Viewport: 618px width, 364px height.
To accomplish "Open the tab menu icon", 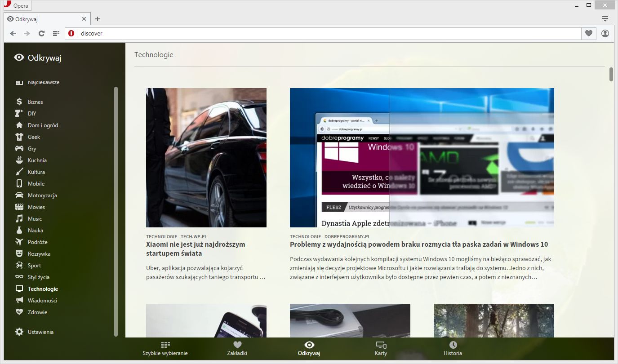I will point(605,18).
